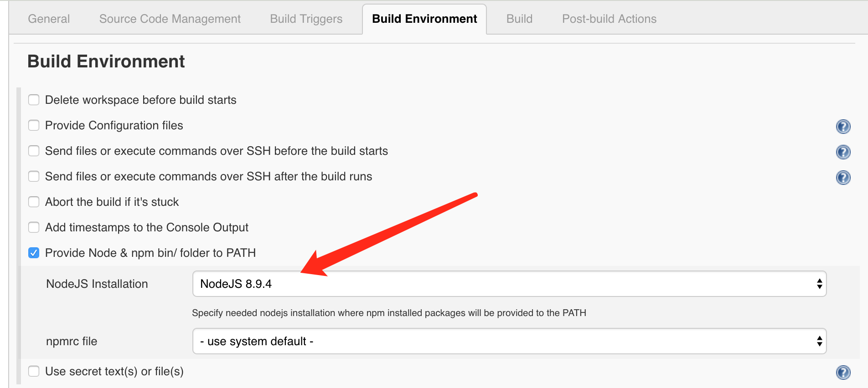Open the npmrc file dropdown

(509, 341)
